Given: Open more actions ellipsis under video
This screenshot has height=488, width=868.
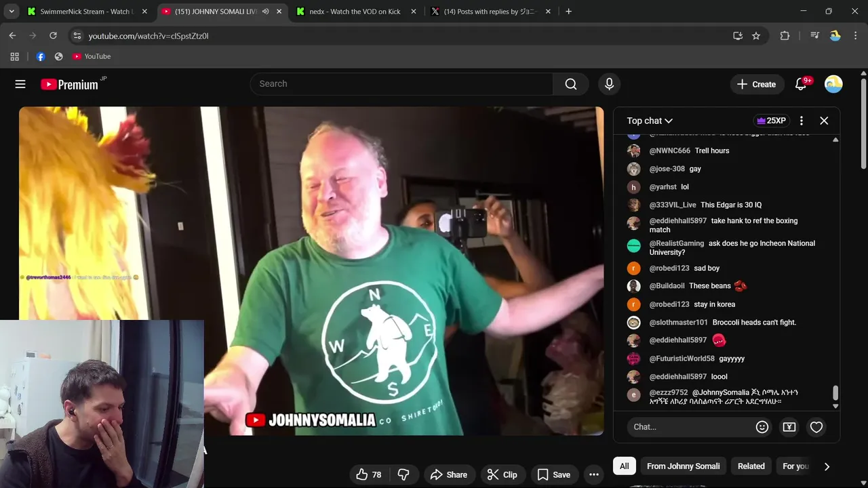Looking at the screenshot, I should pyautogui.click(x=594, y=474).
